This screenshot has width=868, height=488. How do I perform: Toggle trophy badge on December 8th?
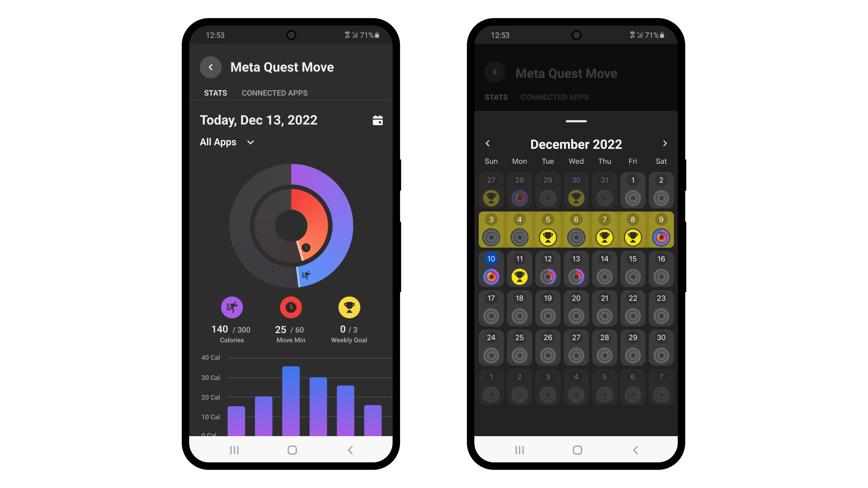632,237
